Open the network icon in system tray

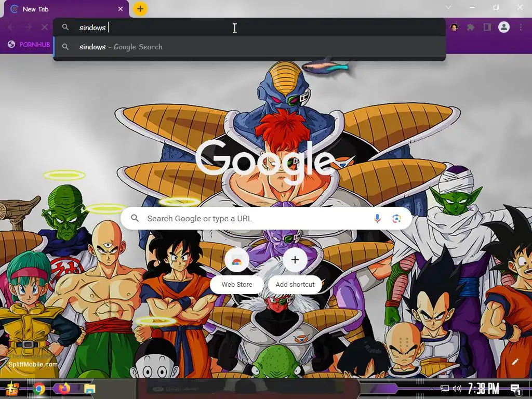(x=444, y=389)
